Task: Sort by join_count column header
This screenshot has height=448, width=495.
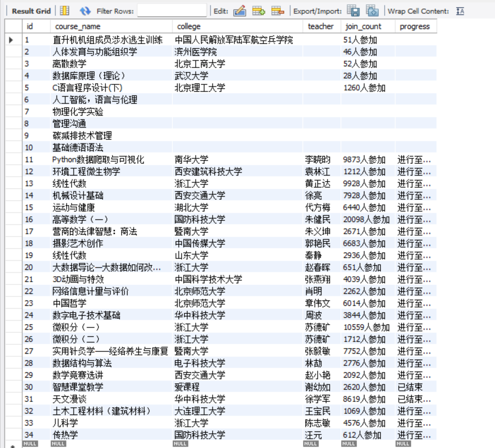Action: click(368, 26)
